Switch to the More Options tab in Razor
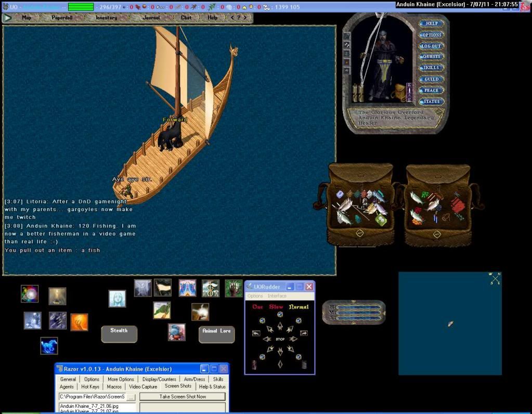This screenshot has height=414, width=532. coord(121,379)
